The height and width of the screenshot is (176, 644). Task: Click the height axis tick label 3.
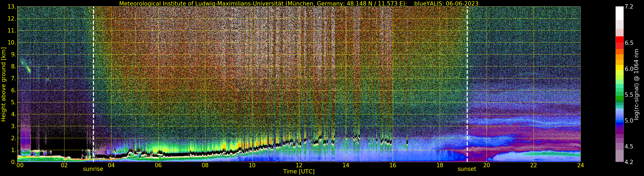click(13, 126)
